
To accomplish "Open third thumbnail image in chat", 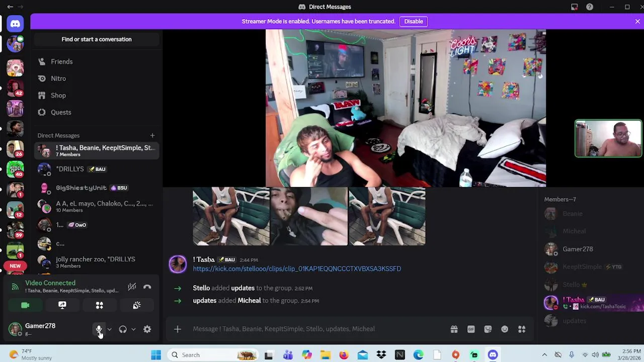I will [x=387, y=217].
